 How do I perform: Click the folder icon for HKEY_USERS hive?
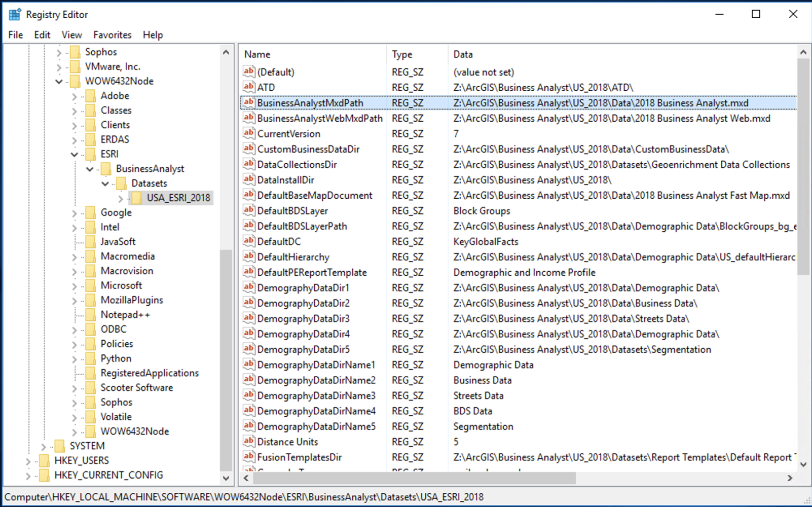point(45,460)
